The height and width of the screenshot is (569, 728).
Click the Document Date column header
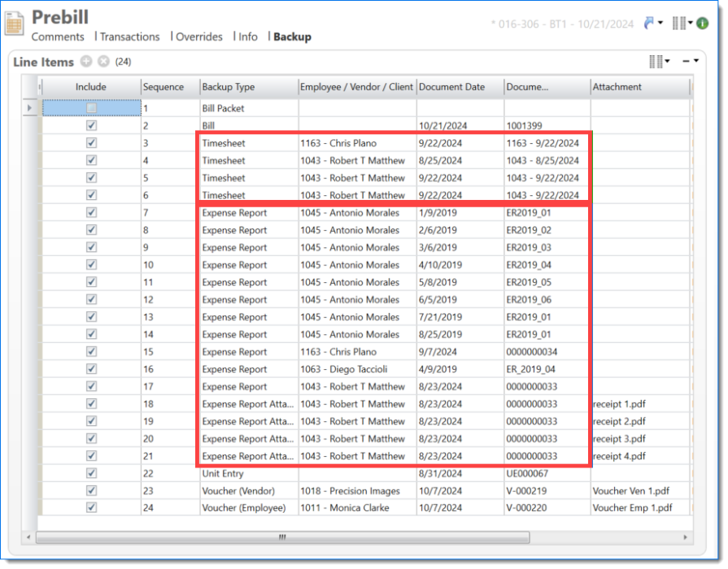(x=452, y=87)
